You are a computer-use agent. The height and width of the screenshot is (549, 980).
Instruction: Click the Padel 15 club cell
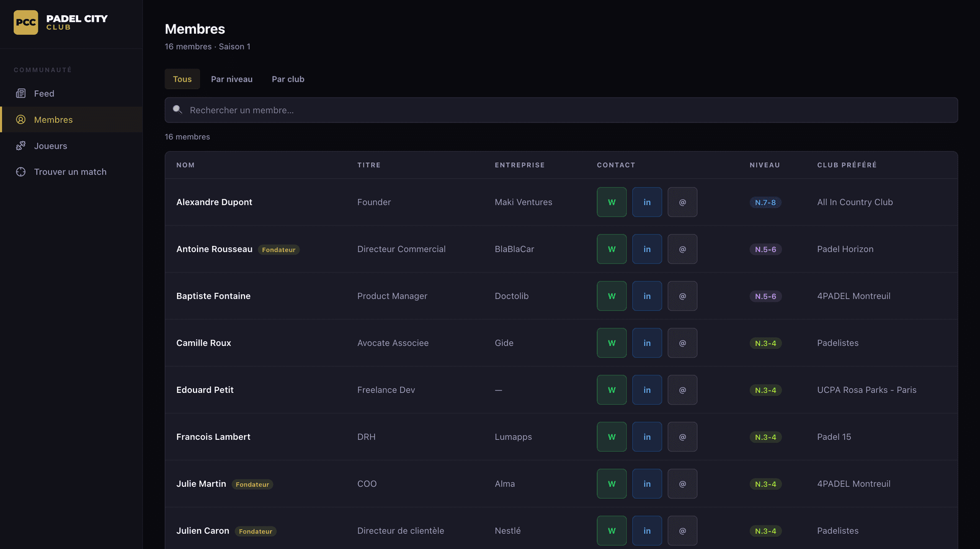pyautogui.click(x=834, y=437)
